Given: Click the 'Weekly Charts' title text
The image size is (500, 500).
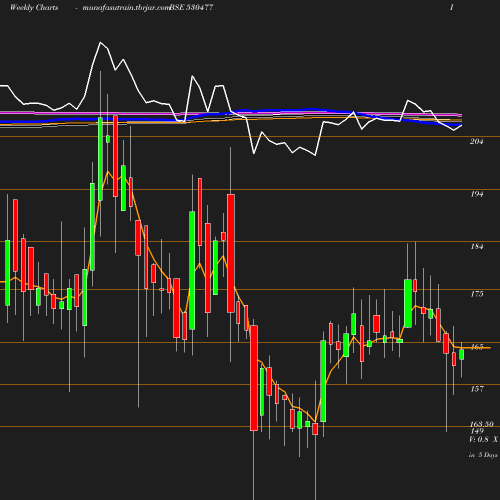Looking at the screenshot, I should [34, 8].
